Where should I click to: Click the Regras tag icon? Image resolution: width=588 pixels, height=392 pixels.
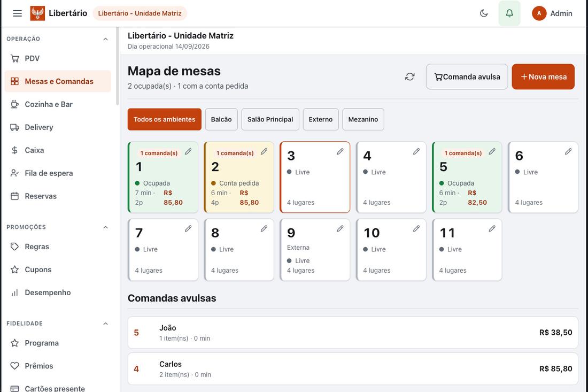[x=14, y=247]
